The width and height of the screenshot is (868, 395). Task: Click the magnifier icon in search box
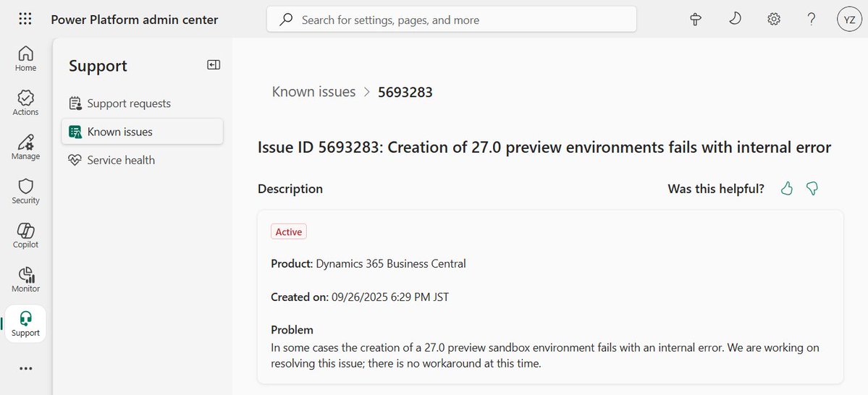click(286, 20)
